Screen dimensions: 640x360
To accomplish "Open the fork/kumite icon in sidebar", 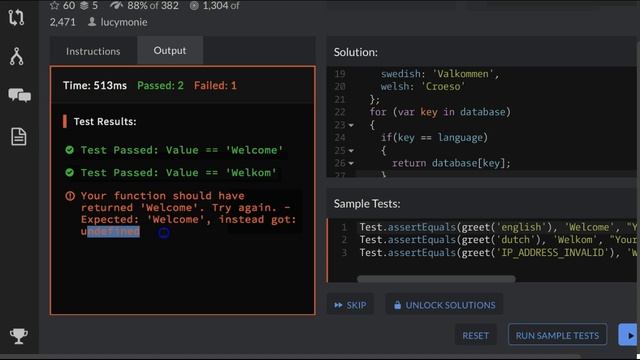I will pos(16,57).
